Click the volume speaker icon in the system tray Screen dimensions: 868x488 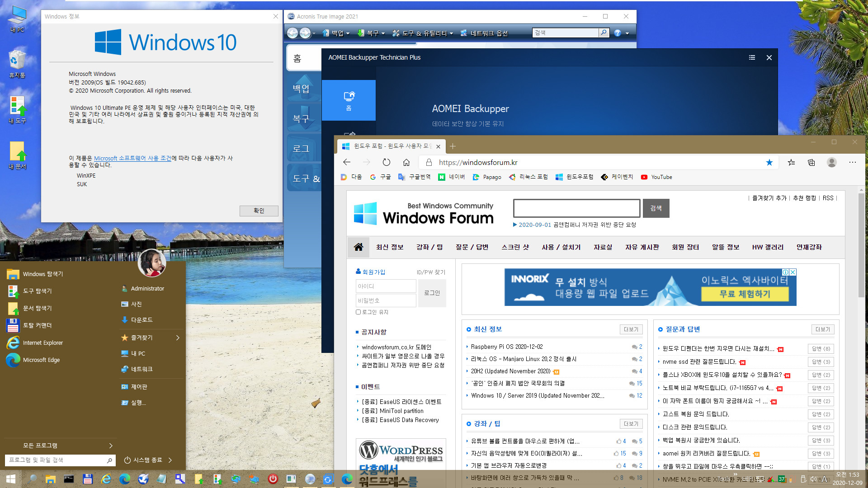(813, 479)
